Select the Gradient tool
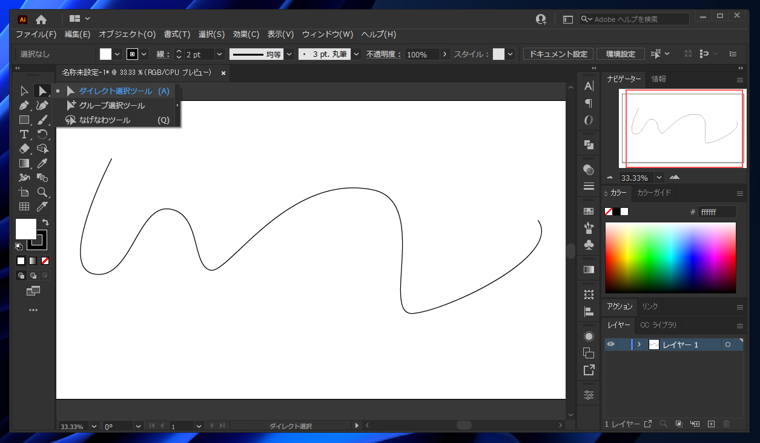The height and width of the screenshot is (443, 760). pos(24,163)
